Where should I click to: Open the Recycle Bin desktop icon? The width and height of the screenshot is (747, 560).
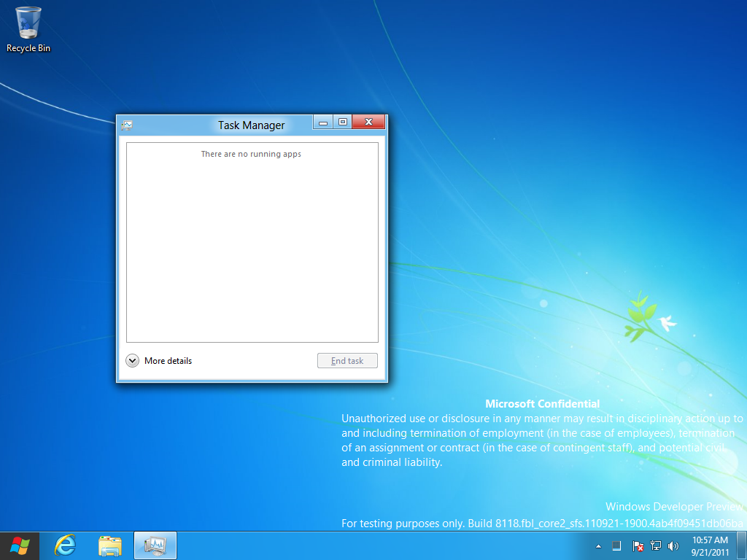click(x=28, y=29)
